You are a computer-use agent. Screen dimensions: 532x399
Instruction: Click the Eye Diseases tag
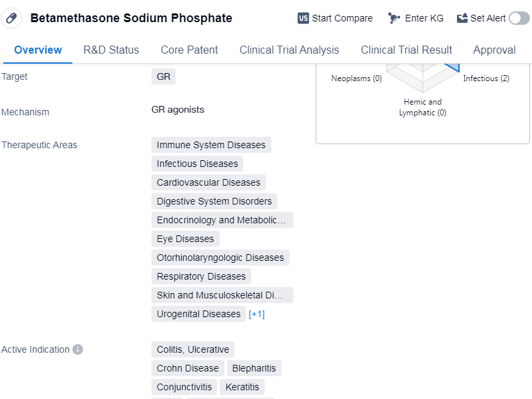(x=186, y=239)
